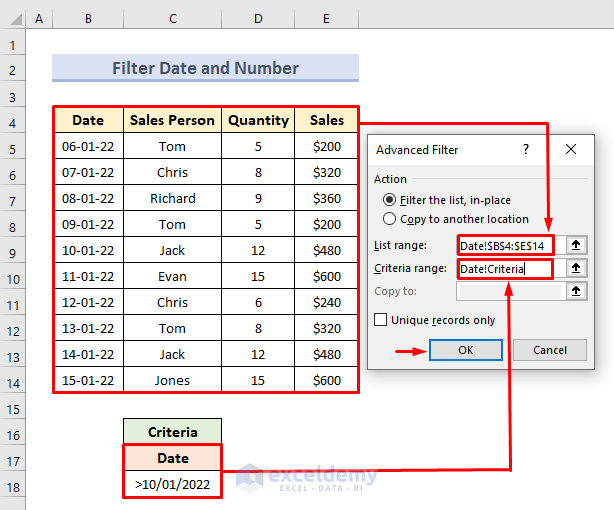Select the $480 cell in 14-01-22 row

point(327,354)
